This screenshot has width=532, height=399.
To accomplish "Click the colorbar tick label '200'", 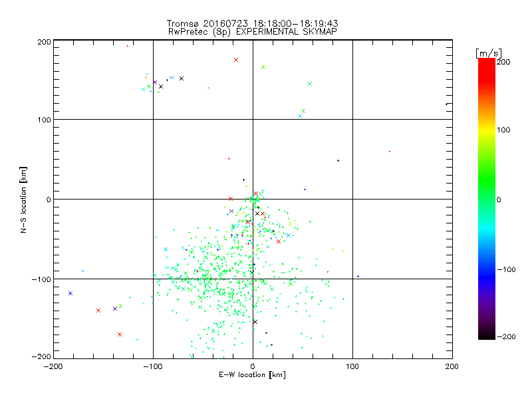I will point(503,62).
